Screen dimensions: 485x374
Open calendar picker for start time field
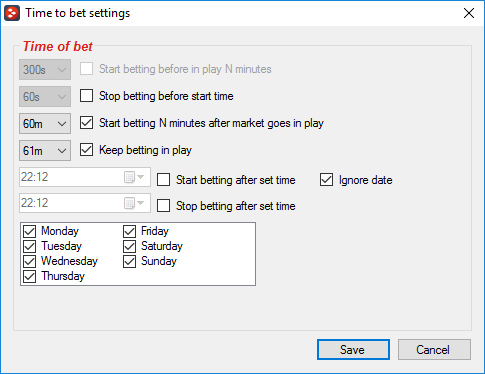coord(134,177)
